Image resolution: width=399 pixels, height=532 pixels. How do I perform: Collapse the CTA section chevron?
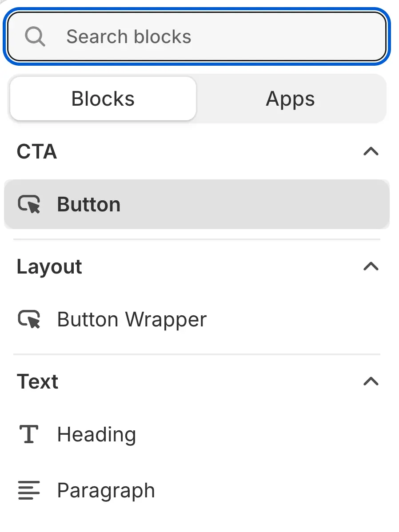click(371, 151)
